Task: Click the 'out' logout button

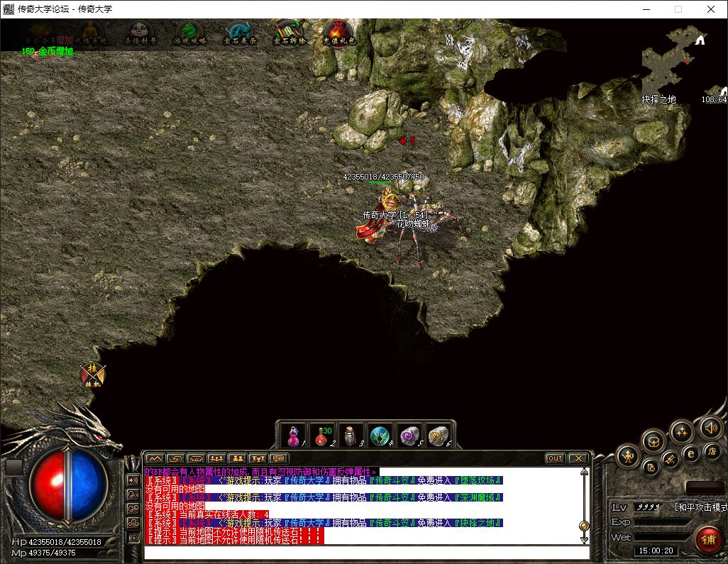Action: [556, 458]
